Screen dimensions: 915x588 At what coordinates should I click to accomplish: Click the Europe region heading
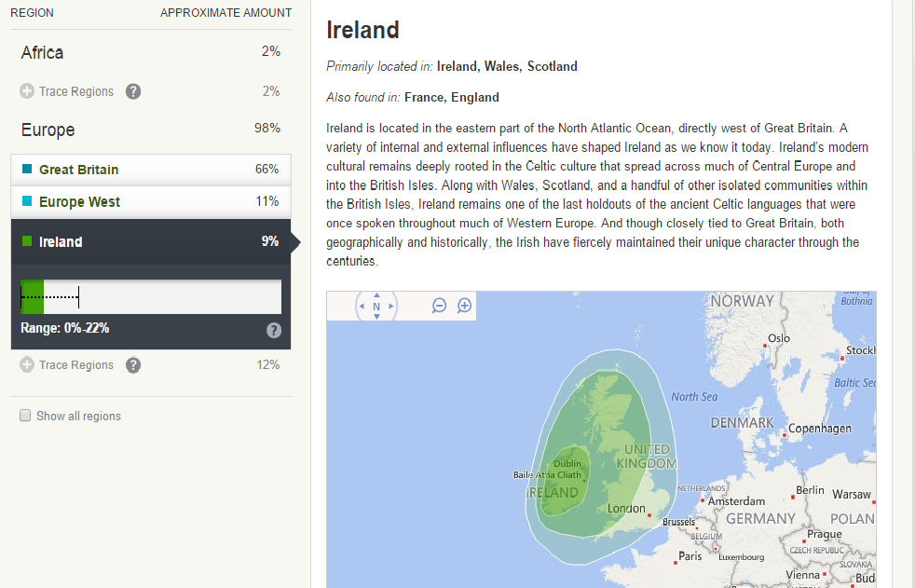click(x=48, y=130)
